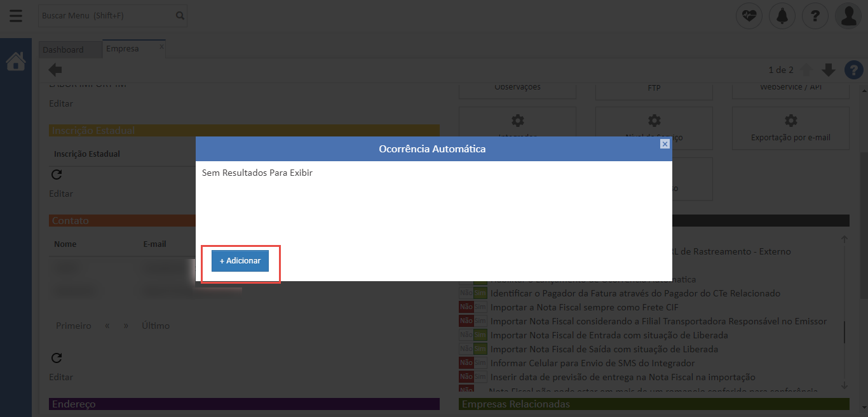The width and height of the screenshot is (868, 417).
Task: Click the back arrow icon
Action: (55, 70)
